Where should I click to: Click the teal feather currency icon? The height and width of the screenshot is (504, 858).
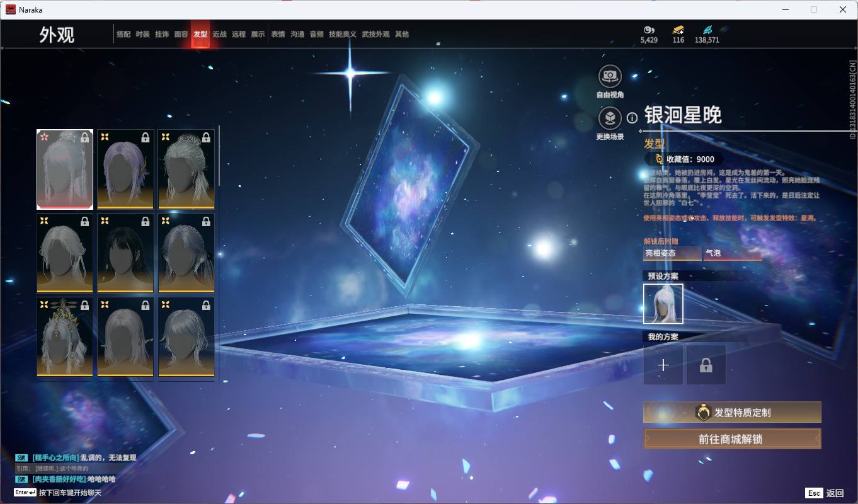tap(707, 30)
